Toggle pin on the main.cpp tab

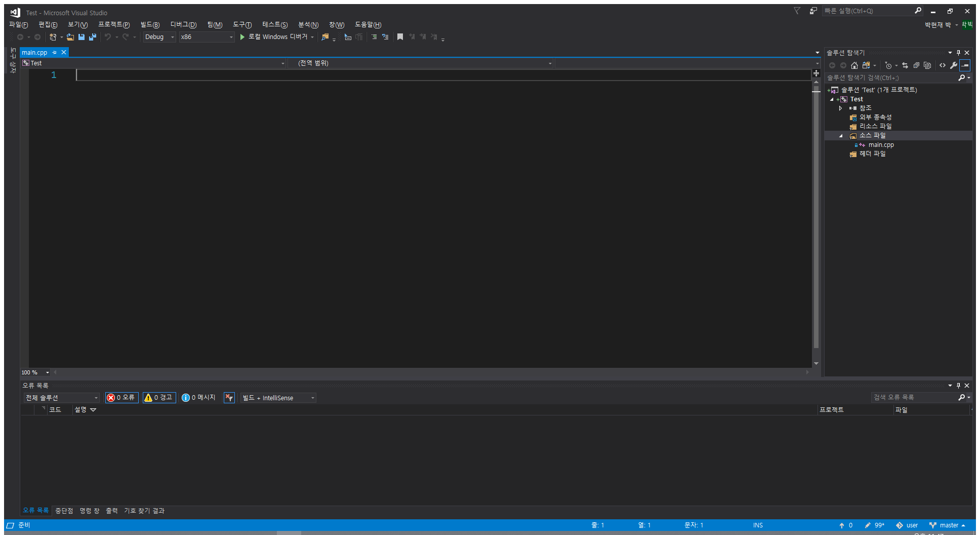click(55, 52)
